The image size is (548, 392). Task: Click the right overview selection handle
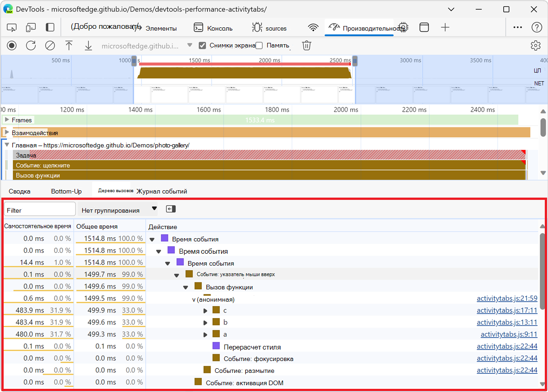coord(355,60)
